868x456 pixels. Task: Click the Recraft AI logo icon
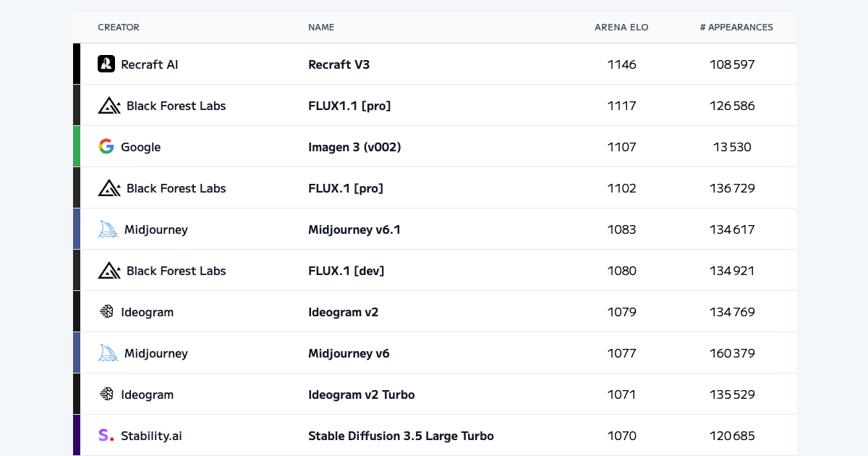click(x=106, y=64)
